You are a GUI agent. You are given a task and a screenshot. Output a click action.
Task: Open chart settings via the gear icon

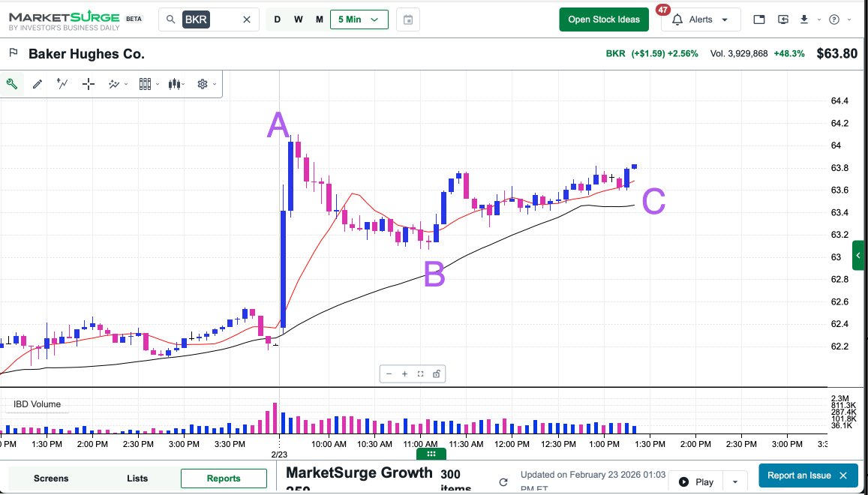point(201,83)
